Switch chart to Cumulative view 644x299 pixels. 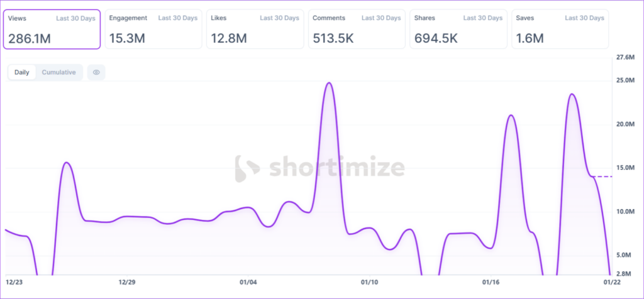click(58, 72)
